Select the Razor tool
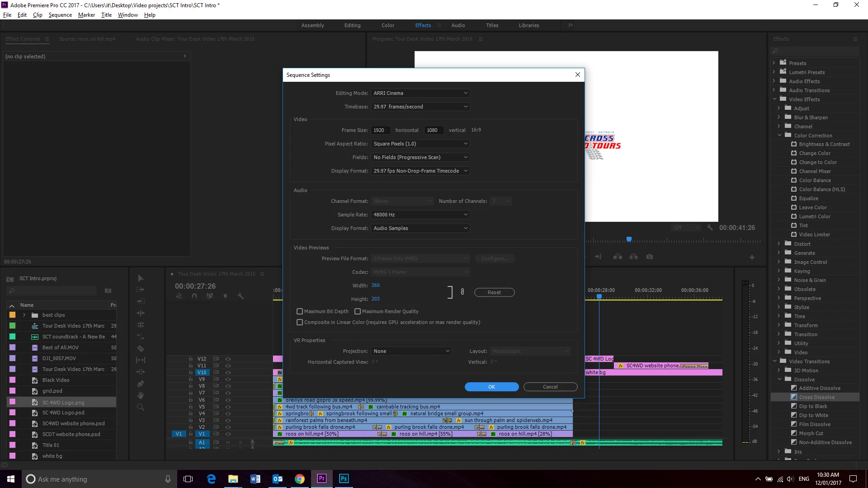The image size is (868, 488). point(141,348)
